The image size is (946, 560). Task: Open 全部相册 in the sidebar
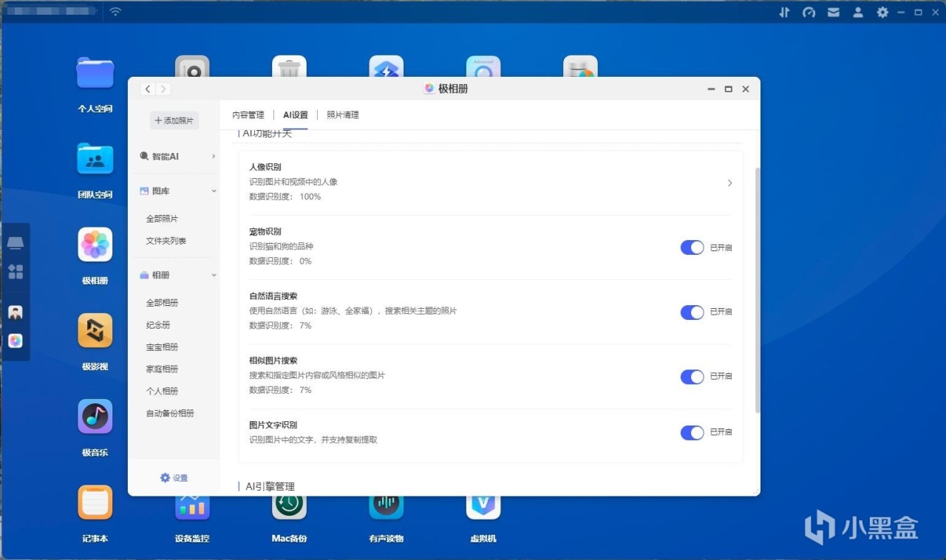pos(162,303)
